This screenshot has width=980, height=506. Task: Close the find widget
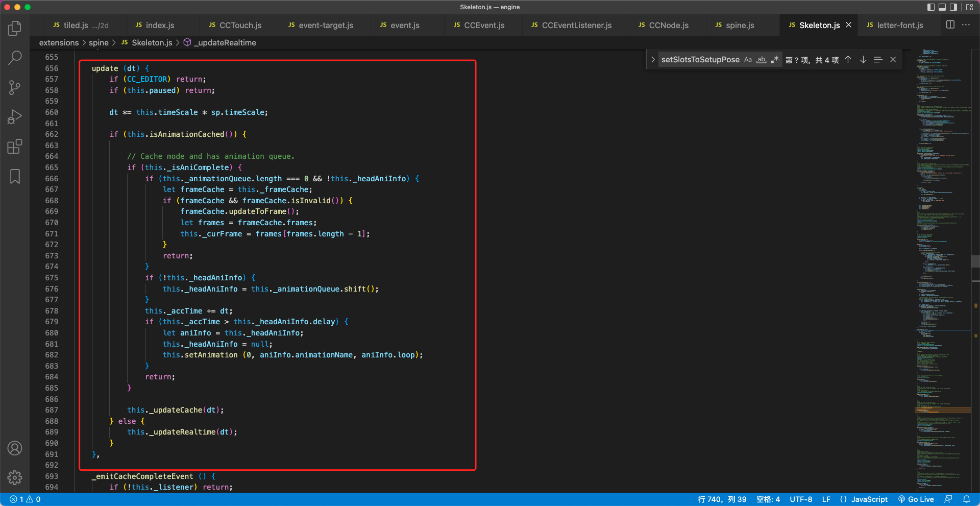tap(893, 60)
